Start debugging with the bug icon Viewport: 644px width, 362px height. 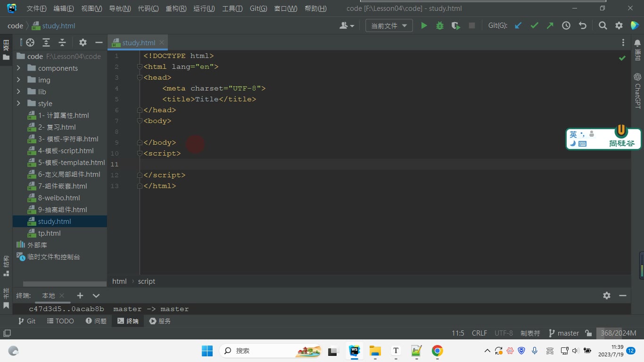[x=440, y=26]
